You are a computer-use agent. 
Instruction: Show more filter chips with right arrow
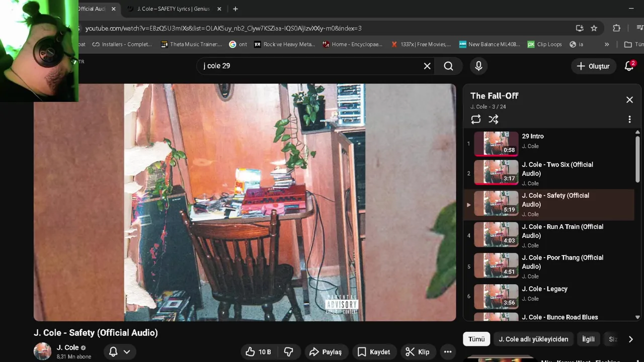630,339
